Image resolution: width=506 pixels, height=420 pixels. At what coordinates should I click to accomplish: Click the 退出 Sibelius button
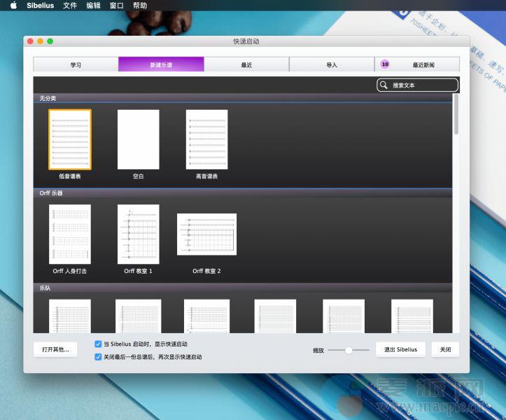(400, 349)
